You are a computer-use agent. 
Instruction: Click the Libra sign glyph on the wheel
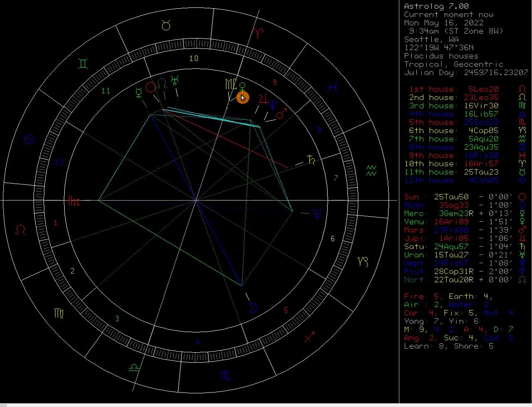tap(134, 367)
